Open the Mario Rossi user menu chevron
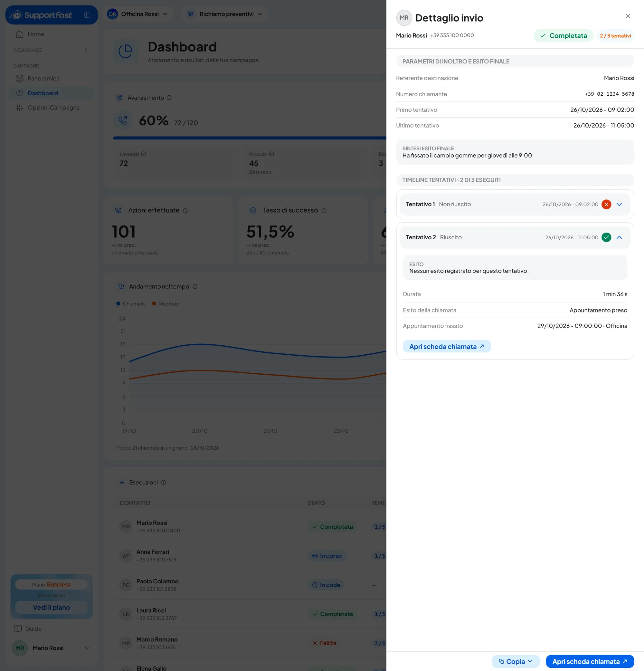 (x=87, y=648)
